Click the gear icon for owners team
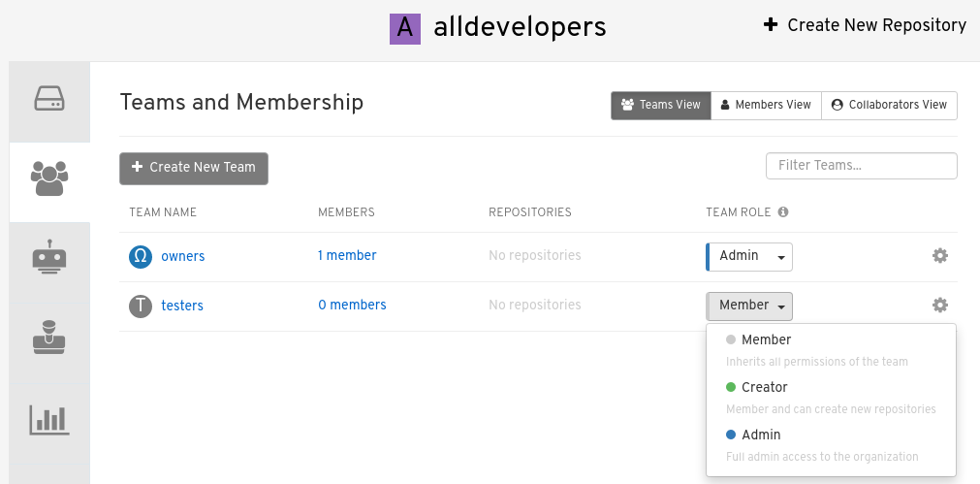 939,256
